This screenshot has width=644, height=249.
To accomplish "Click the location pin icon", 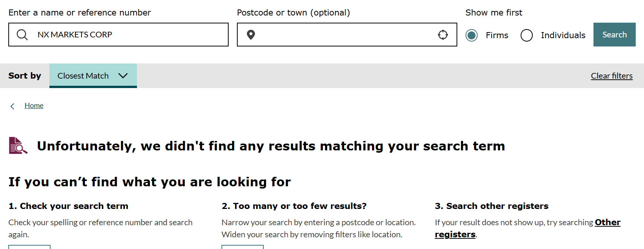I will (251, 35).
